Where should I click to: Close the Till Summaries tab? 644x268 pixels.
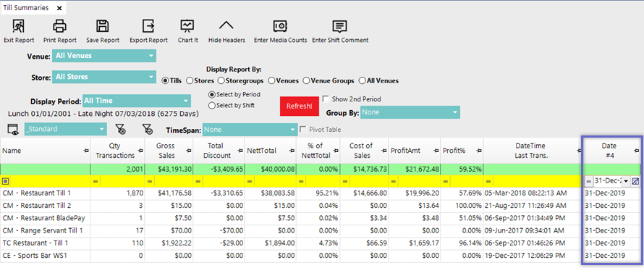click(59, 8)
